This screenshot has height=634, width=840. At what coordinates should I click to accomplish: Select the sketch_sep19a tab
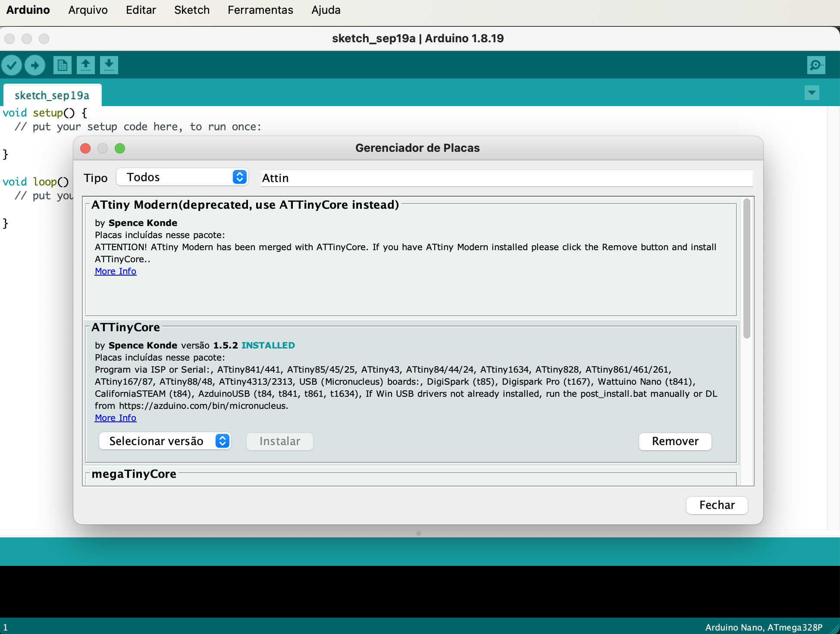(52, 95)
